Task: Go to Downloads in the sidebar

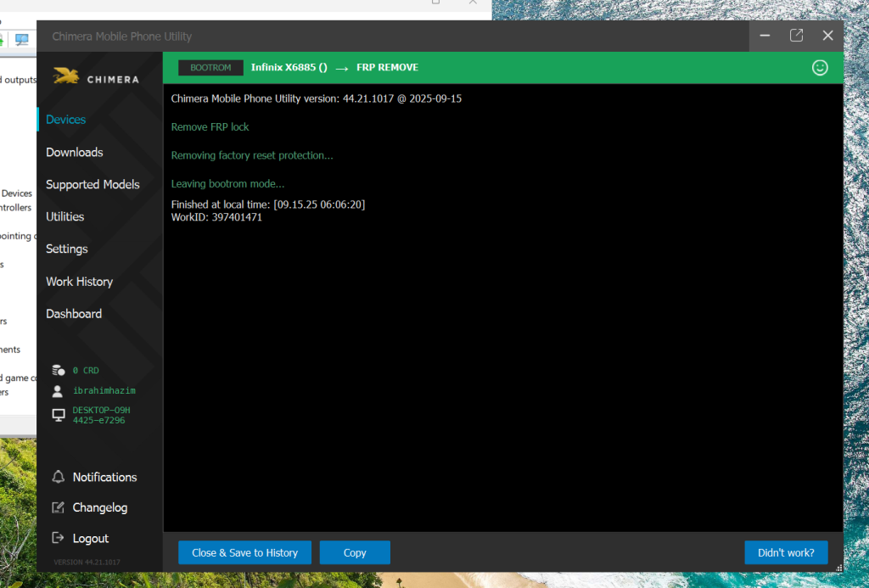Action: point(75,153)
